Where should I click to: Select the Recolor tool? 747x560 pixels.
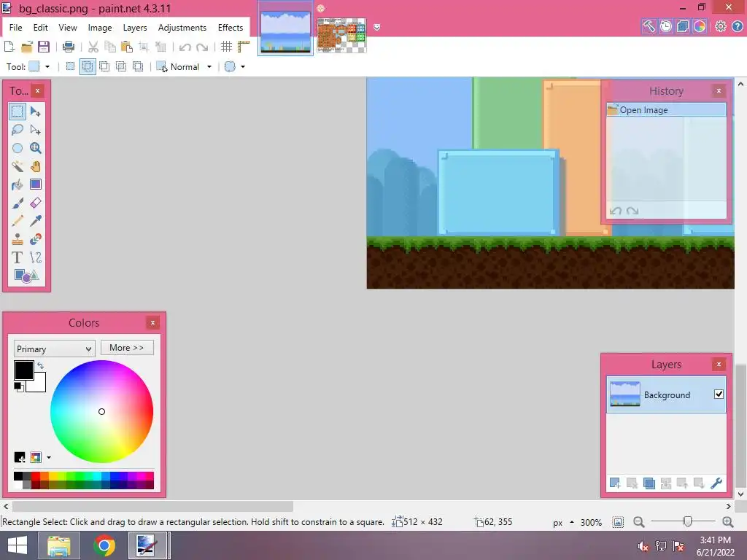pos(35,239)
